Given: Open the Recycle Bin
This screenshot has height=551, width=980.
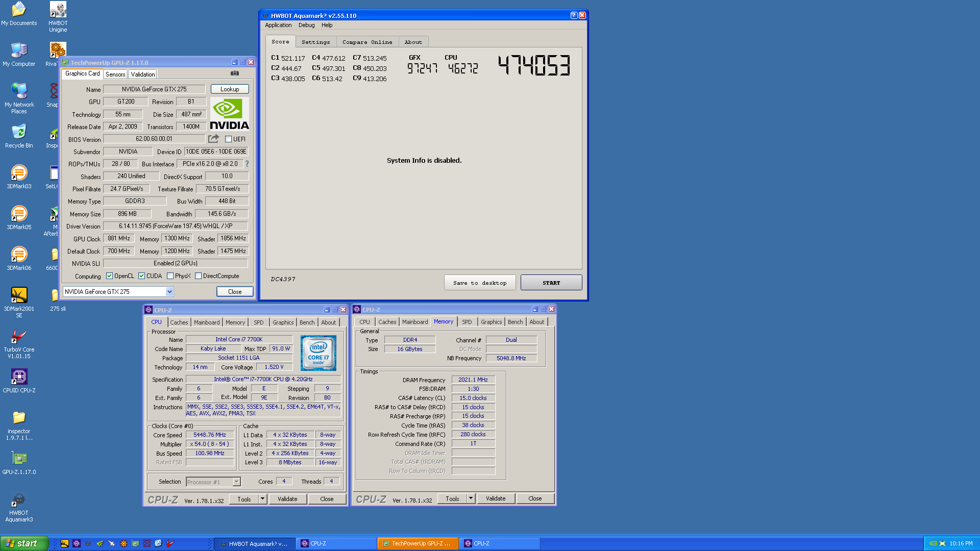Looking at the screenshot, I should pyautogui.click(x=19, y=136).
